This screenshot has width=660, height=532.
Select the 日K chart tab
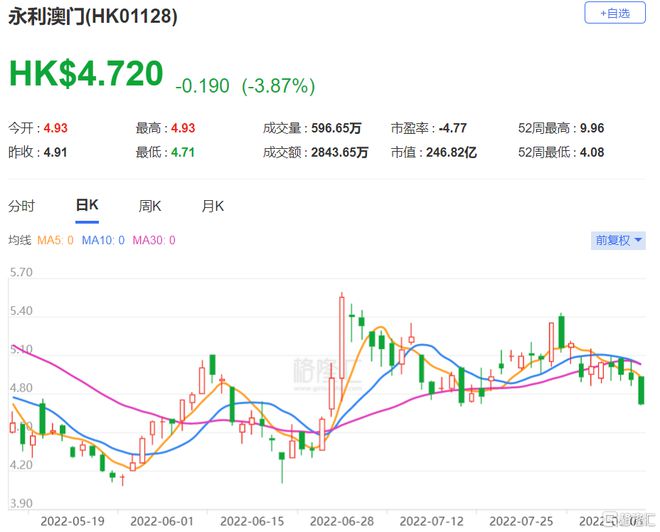[87, 205]
